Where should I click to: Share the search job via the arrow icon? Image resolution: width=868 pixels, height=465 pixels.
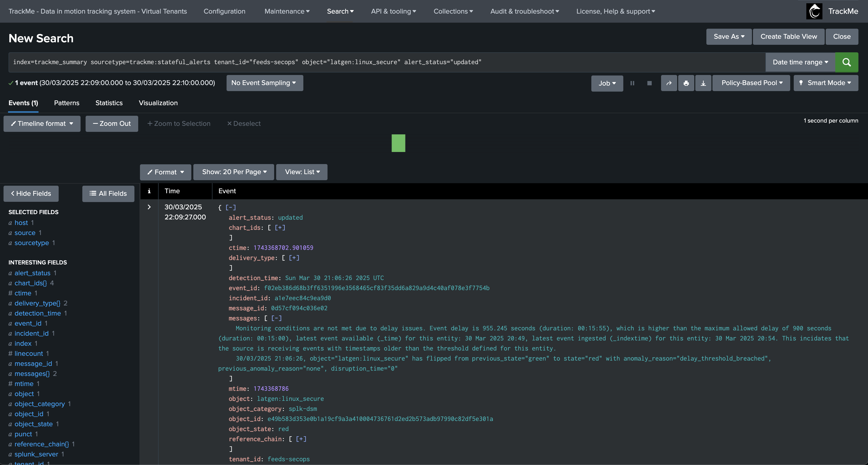[x=669, y=83]
